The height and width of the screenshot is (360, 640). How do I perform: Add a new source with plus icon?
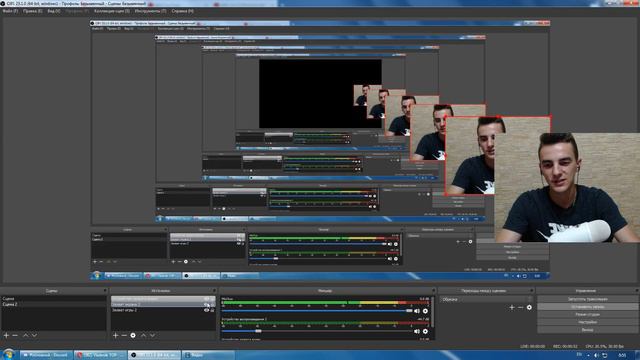pos(116,335)
